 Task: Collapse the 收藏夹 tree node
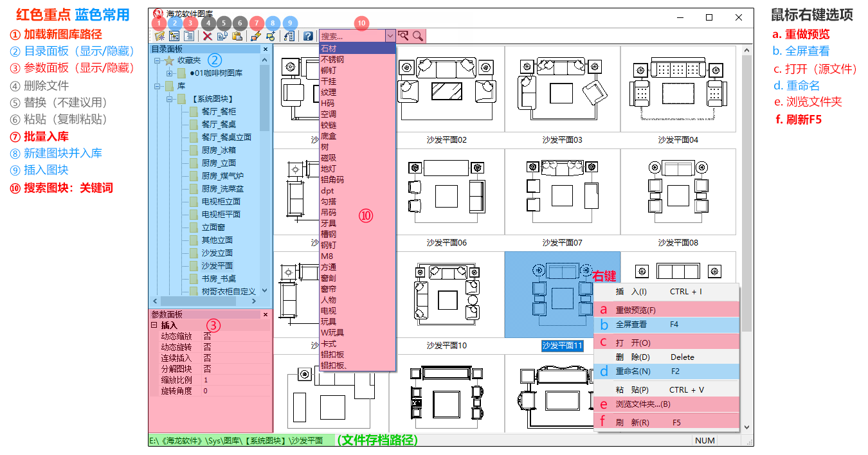[157, 60]
